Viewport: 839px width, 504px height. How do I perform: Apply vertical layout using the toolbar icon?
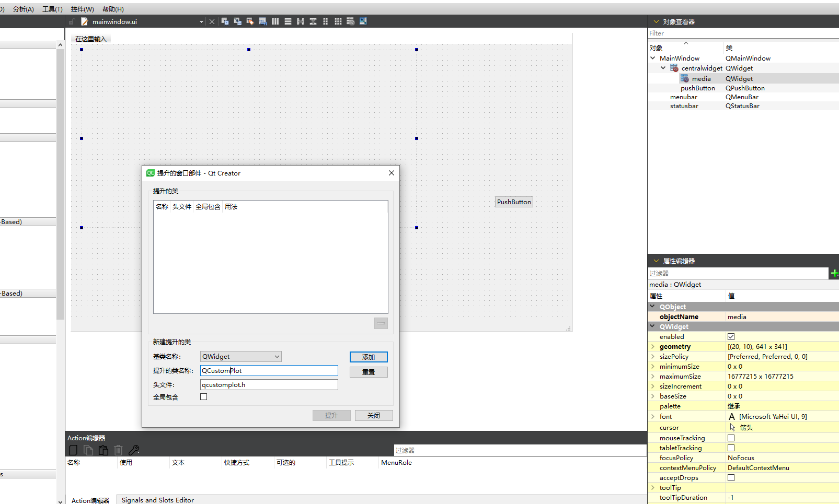tap(288, 21)
